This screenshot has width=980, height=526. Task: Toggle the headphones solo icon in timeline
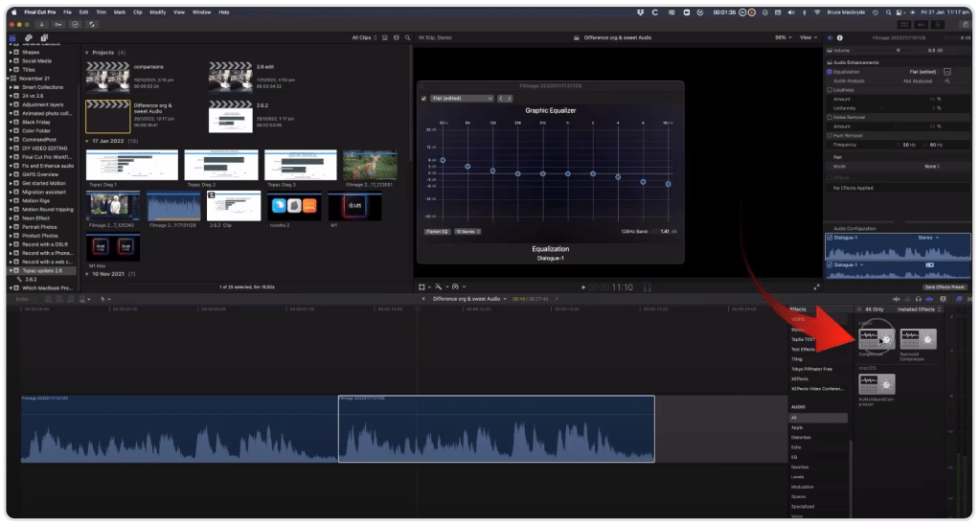click(918, 299)
